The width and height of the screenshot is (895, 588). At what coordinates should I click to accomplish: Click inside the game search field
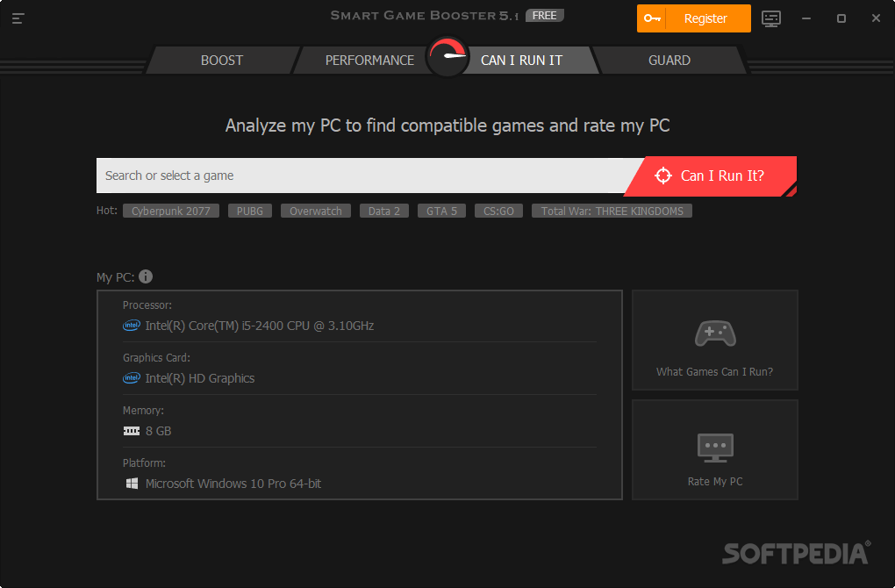[x=351, y=176]
